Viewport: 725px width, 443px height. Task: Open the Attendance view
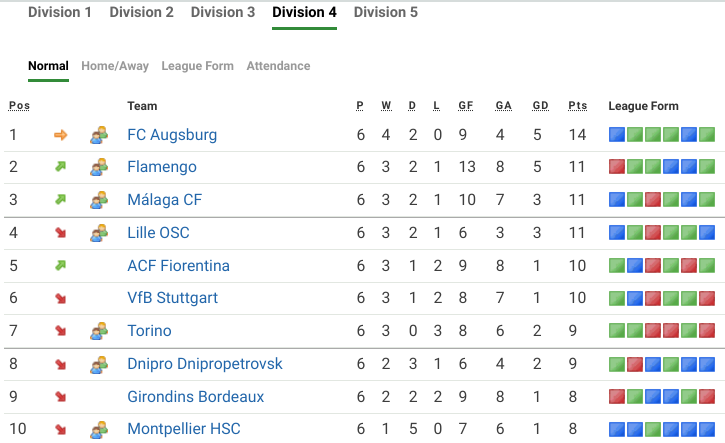click(278, 66)
